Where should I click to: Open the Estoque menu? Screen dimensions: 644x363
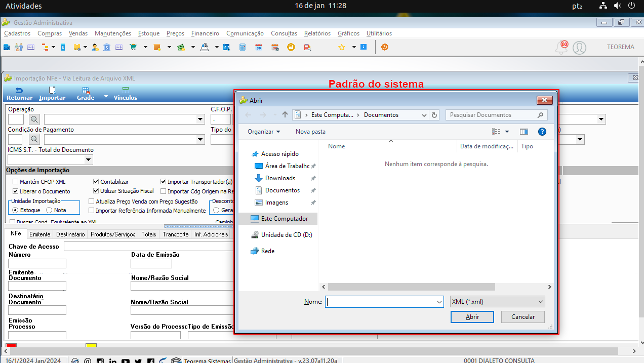(x=149, y=33)
